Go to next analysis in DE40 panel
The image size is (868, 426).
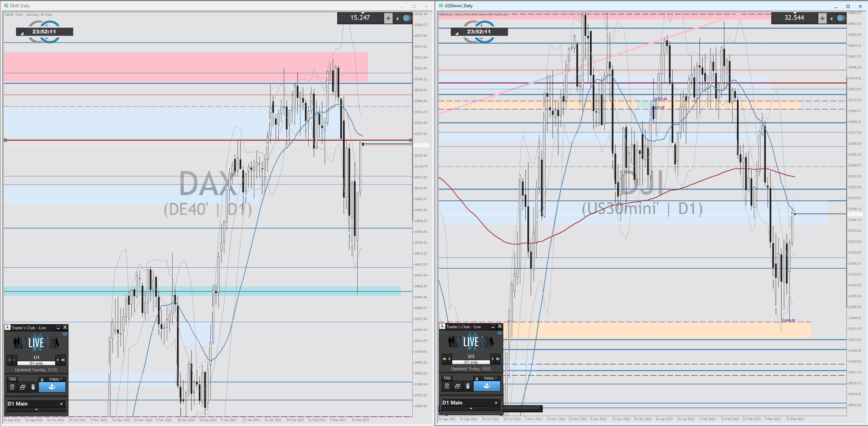(58, 360)
